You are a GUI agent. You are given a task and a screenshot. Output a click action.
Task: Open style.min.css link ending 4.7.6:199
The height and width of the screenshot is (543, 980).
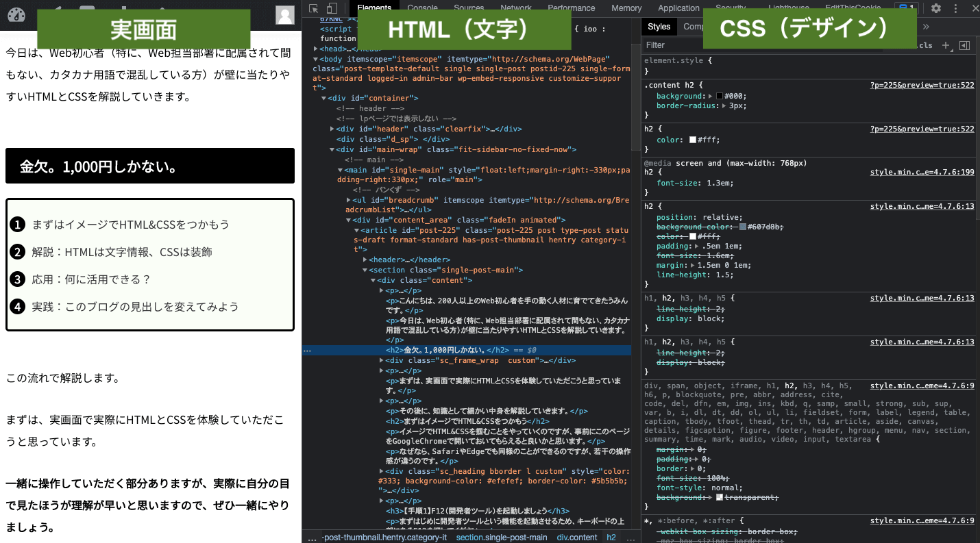pos(922,173)
